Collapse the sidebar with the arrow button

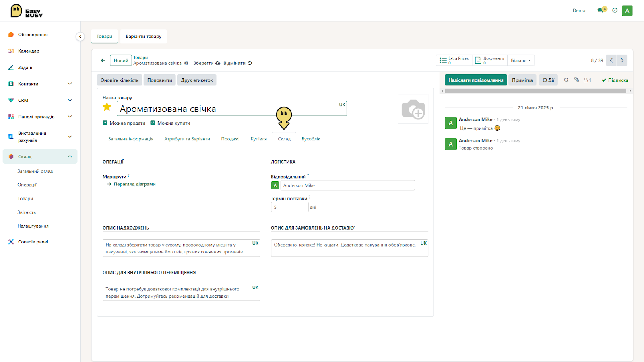click(80, 37)
